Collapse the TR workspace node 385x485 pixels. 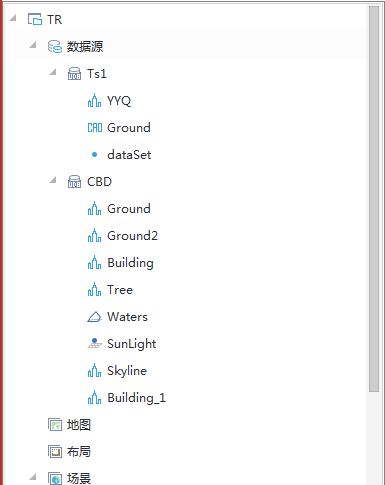pyautogui.click(x=13, y=18)
